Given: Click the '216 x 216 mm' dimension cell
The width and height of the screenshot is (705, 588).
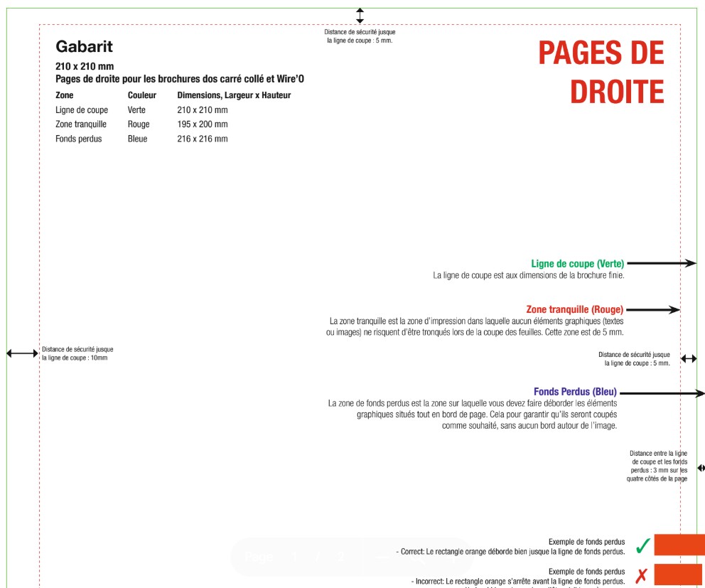Looking at the screenshot, I should click(203, 139).
